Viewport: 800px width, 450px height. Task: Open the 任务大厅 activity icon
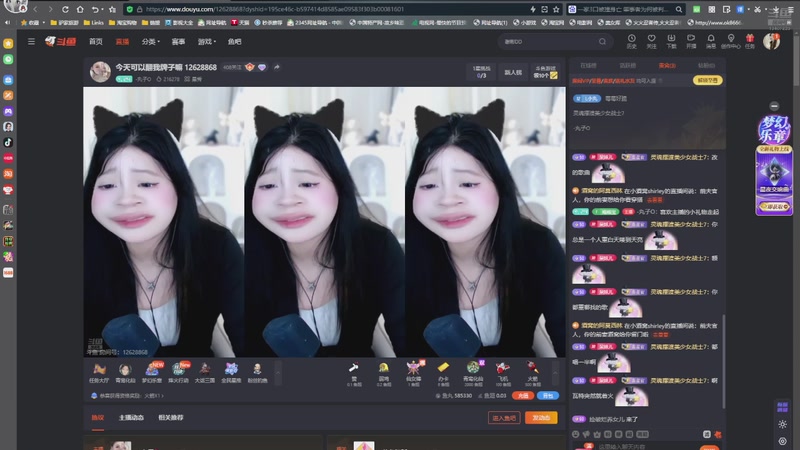pos(99,372)
